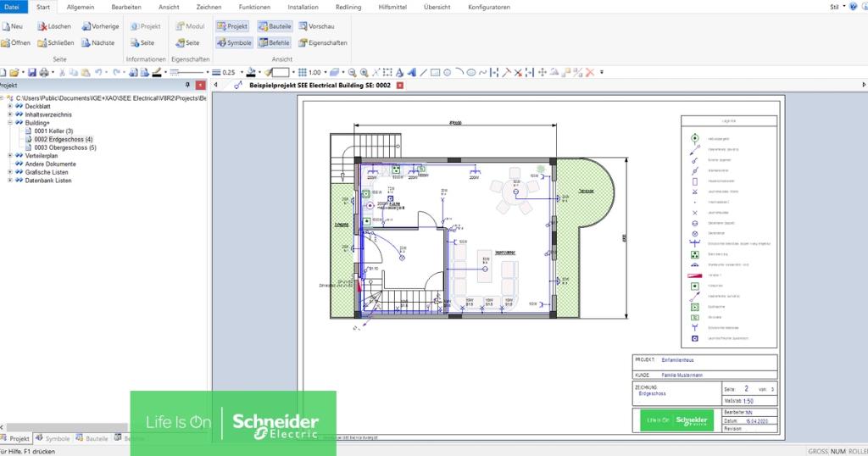This screenshot has height=456, width=868.
Task: Select the line drawing tool
Action: (x=424, y=72)
